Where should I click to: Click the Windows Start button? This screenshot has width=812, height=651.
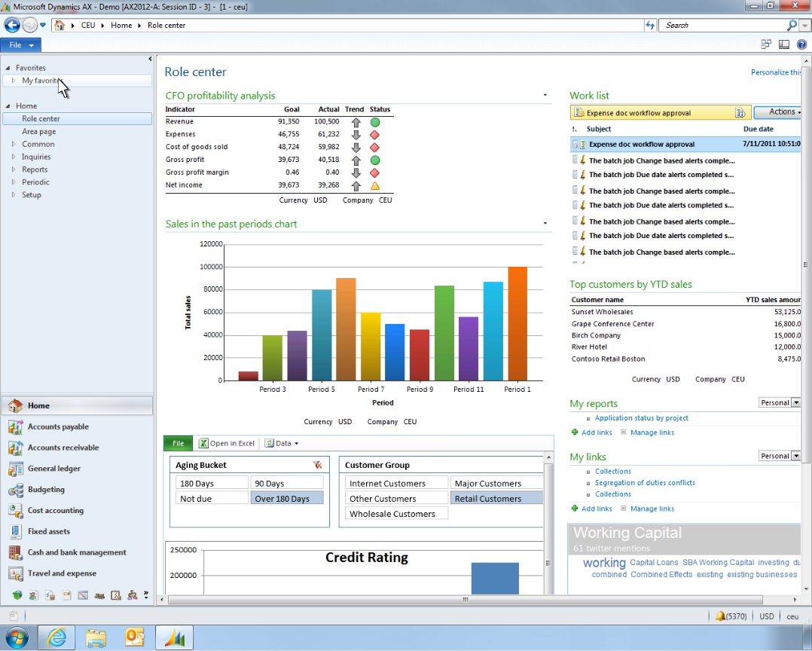pyautogui.click(x=16, y=637)
